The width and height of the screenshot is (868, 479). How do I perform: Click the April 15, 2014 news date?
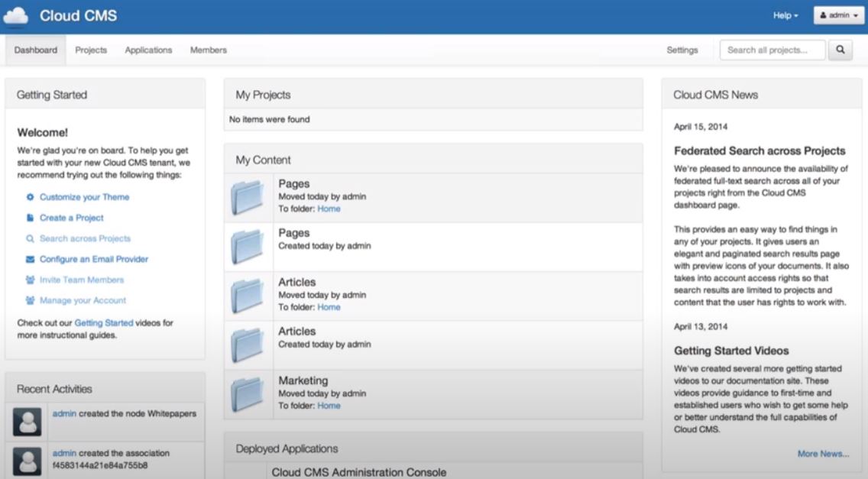(700, 127)
